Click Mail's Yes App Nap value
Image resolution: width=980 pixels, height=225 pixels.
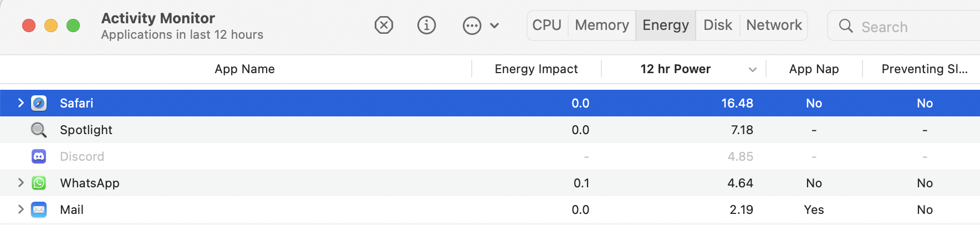click(x=814, y=209)
